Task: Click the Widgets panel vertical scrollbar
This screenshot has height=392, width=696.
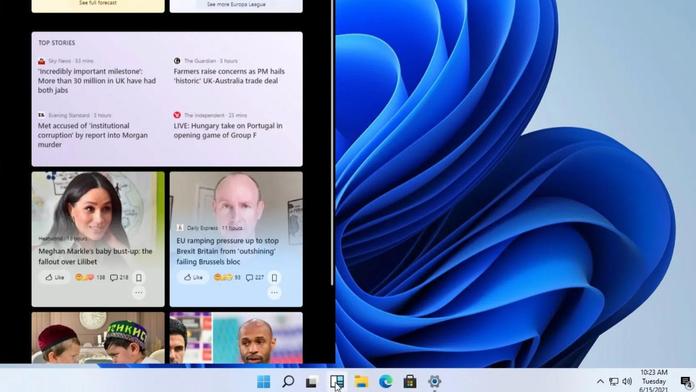Action: [x=332, y=142]
